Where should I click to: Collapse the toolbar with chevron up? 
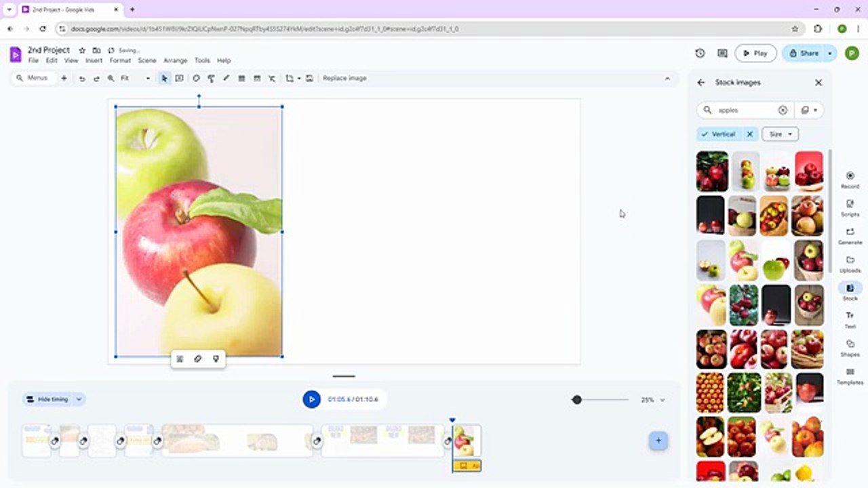click(x=667, y=79)
